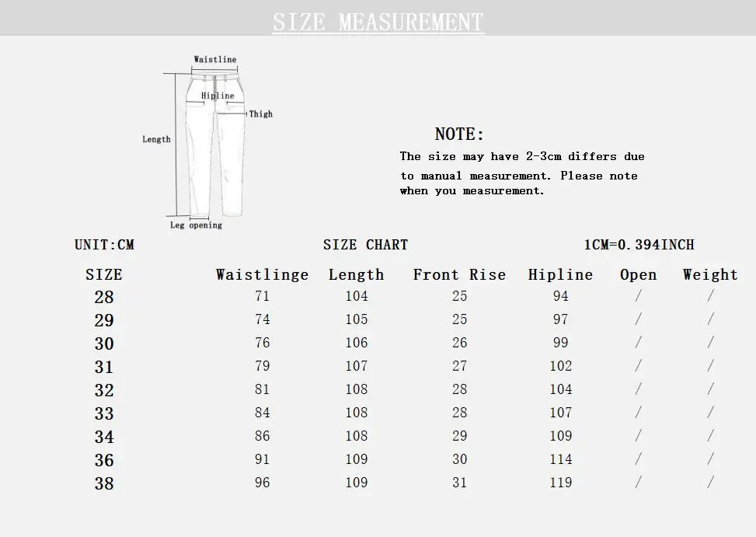Select front rise value 26 for size 30
Image resolution: width=756 pixels, height=537 pixels.
[459, 343]
